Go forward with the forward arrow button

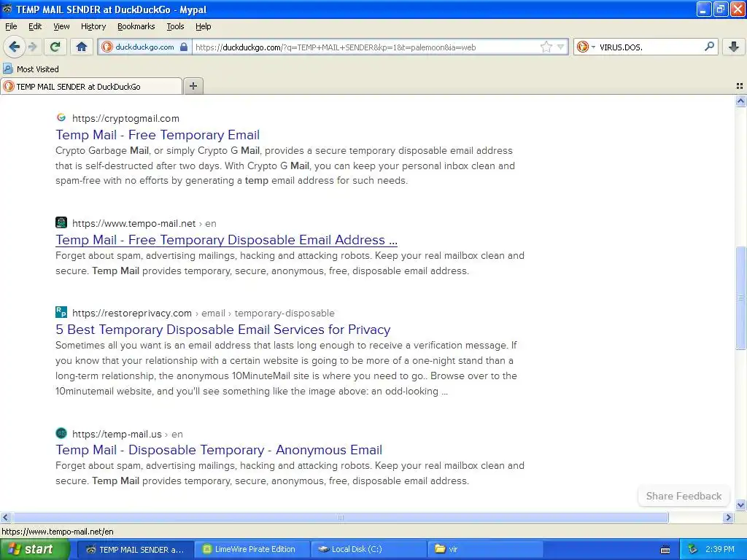32,47
